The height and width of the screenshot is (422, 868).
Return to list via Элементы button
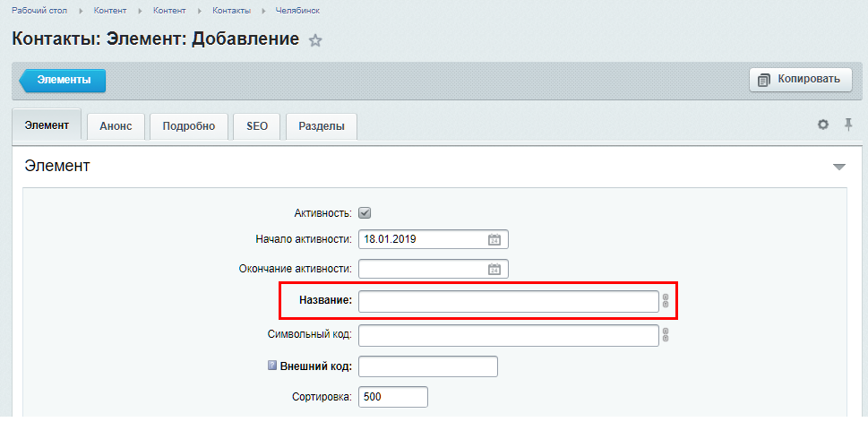[64, 80]
